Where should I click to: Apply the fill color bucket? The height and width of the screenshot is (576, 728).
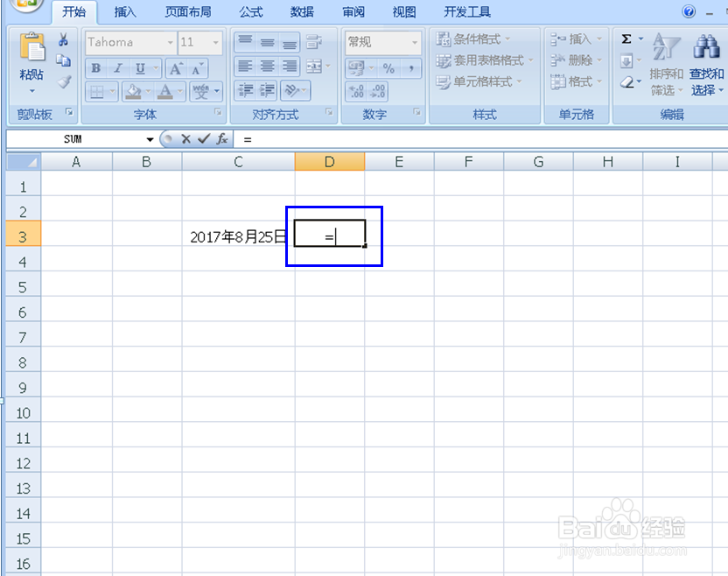[x=134, y=92]
